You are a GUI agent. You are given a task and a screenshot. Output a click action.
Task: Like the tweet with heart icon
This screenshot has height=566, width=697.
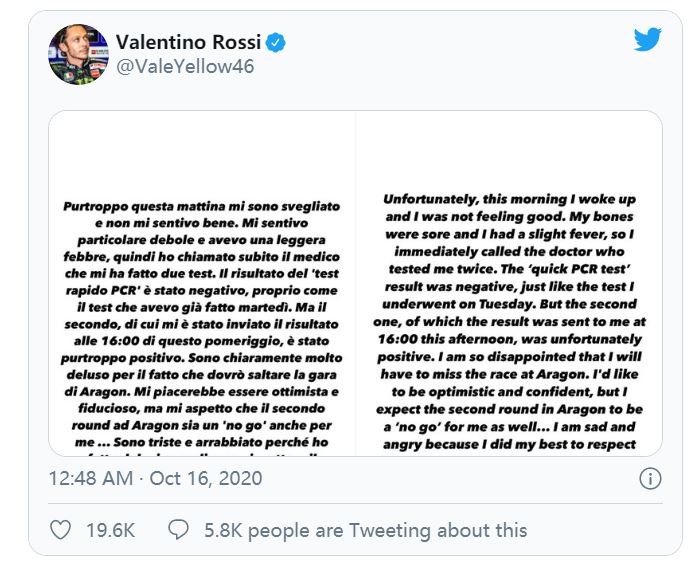62,529
